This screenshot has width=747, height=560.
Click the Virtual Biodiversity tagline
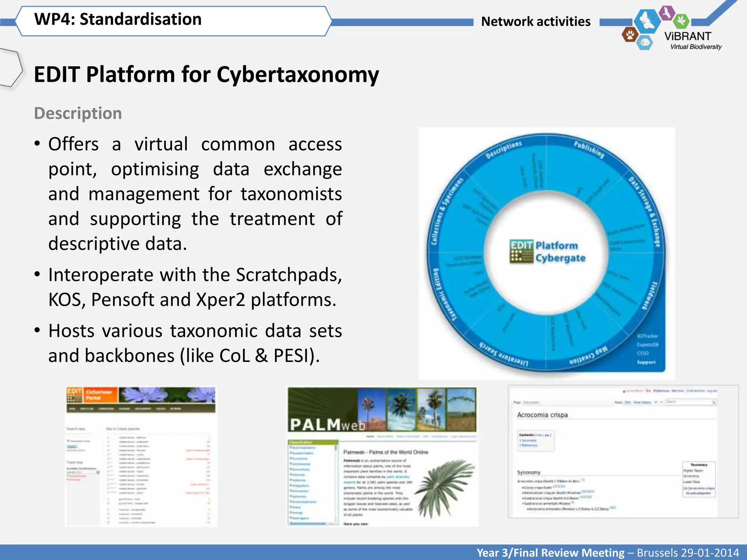tap(696, 47)
